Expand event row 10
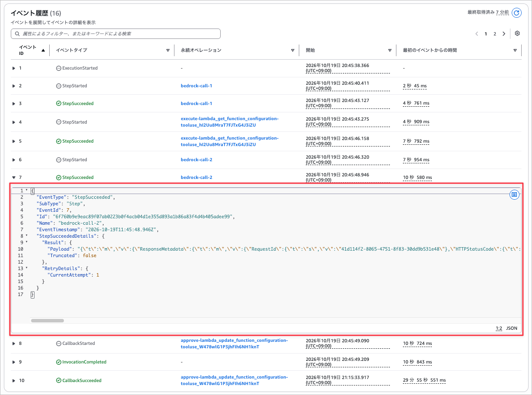The image size is (532, 395). [x=14, y=381]
